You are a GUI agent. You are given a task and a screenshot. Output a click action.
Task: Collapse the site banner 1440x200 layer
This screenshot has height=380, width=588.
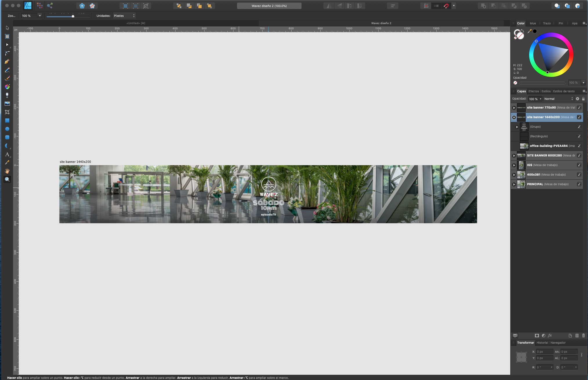(x=514, y=117)
